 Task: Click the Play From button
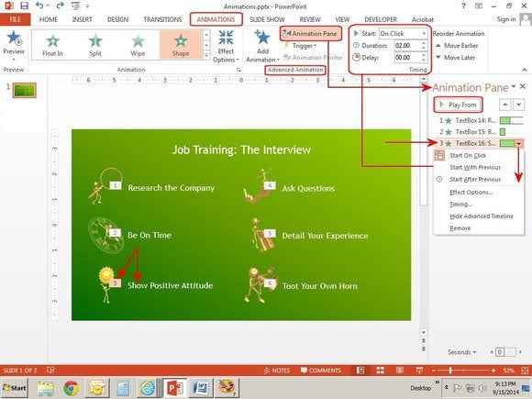pos(458,105)
